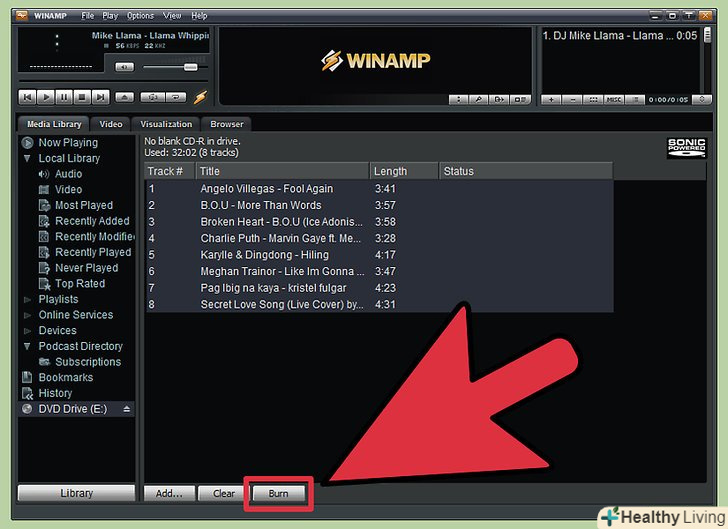This screenshot has width=728, height=529.
Task: Open the View menu
Action: [172, 16]
